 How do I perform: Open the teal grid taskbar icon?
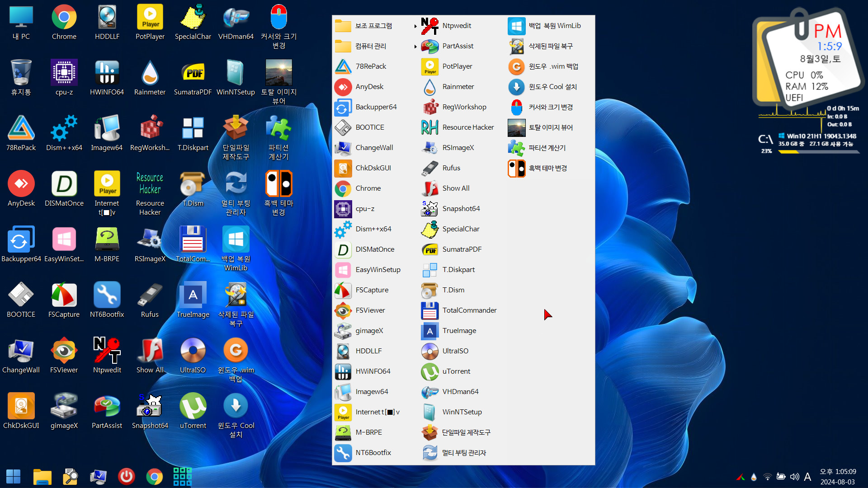coord(183,476)
